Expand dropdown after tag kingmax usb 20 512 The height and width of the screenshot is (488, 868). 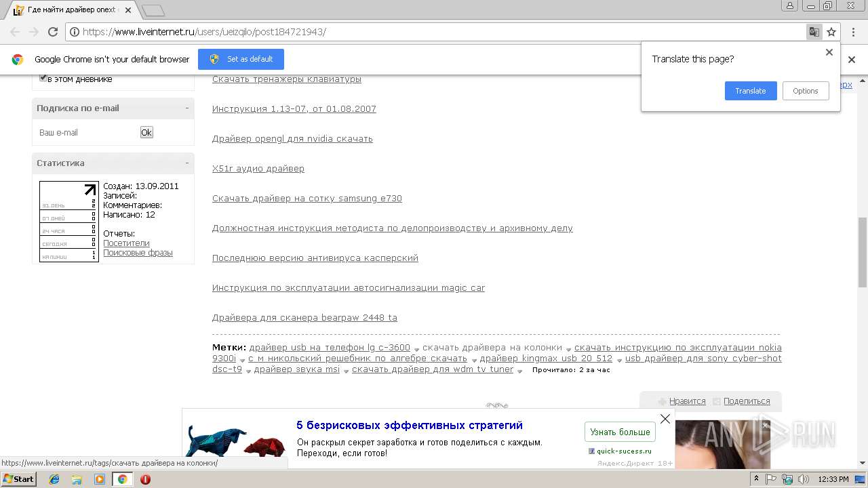click(x=619, y=360)
